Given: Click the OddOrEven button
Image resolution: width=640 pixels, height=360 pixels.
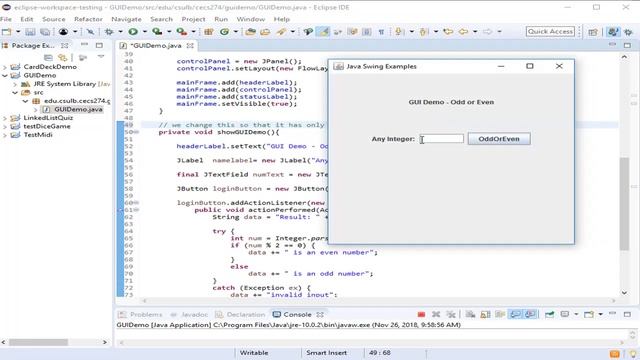Looking at the screenshot, I should click(x=499, y=139).
